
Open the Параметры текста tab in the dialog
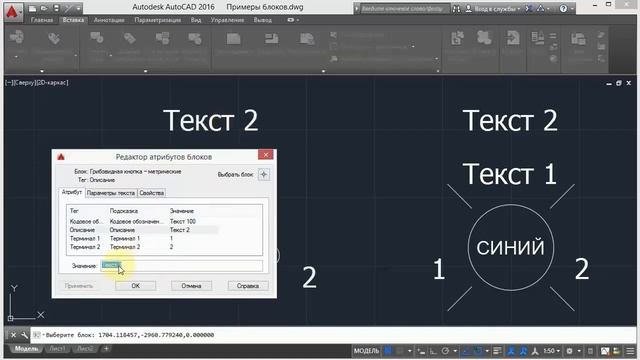pyautogui.click(x=111, y=193)
